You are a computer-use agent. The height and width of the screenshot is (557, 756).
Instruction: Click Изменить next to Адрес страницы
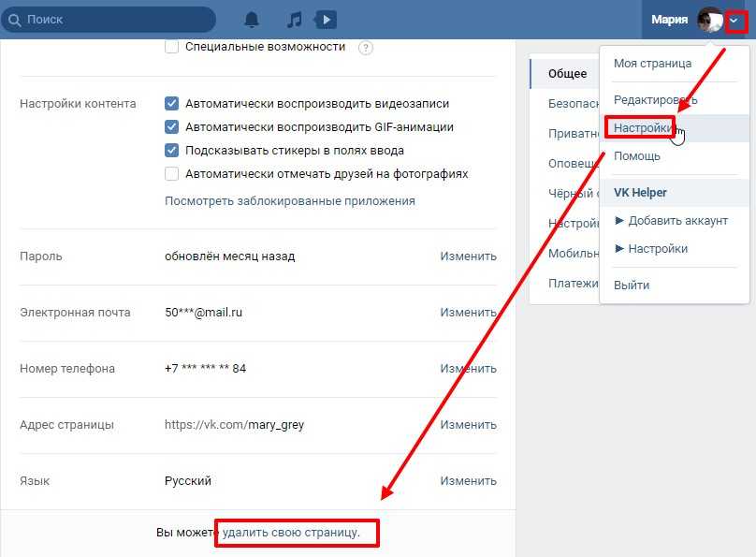[x=468, y=425]
